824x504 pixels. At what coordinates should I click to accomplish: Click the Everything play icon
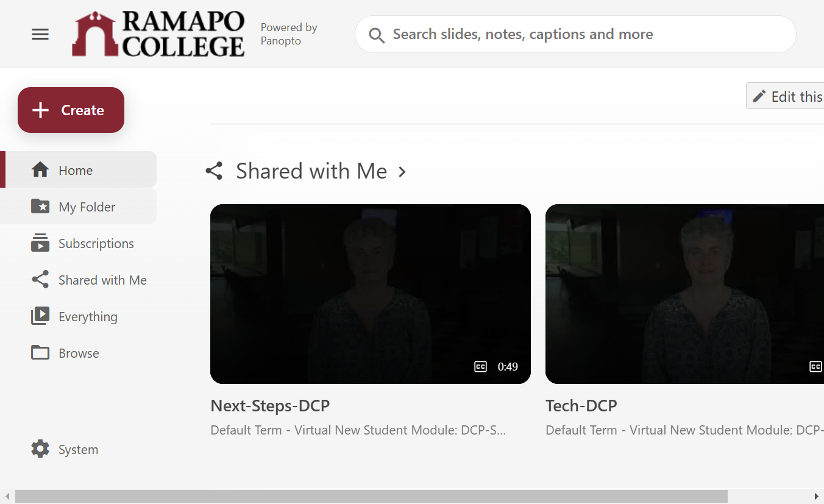(x=40, y=316)
